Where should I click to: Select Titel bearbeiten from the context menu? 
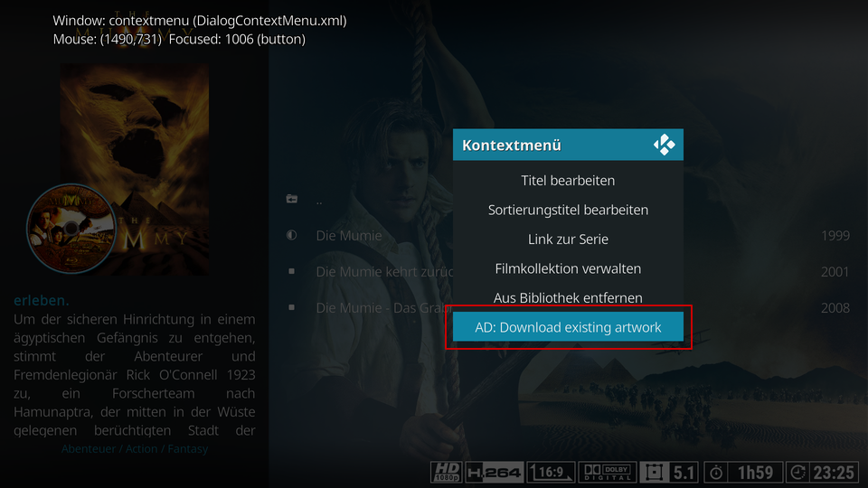tap(568, 181)
